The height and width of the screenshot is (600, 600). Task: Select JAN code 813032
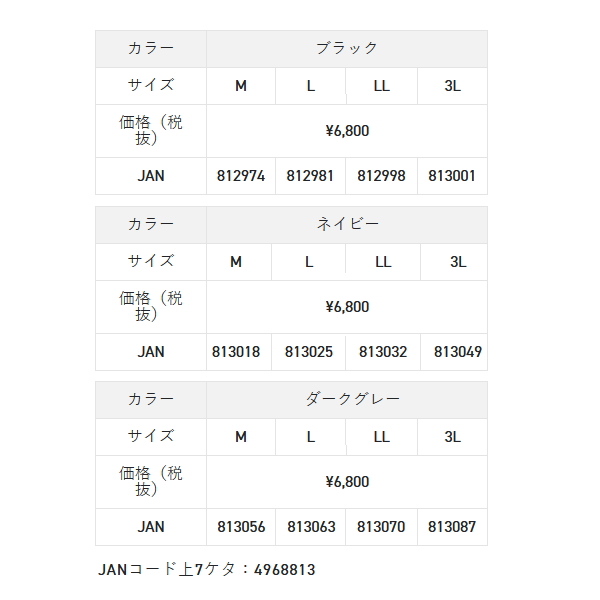383,352
